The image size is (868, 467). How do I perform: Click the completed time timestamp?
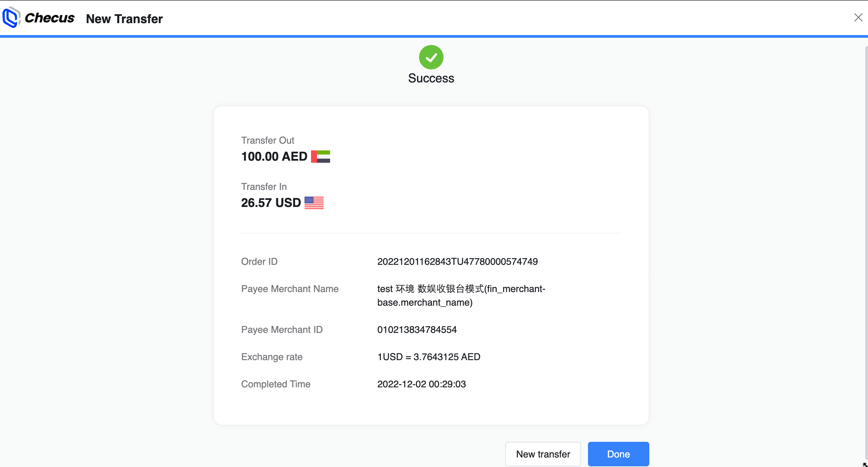(x=421, y=384)
